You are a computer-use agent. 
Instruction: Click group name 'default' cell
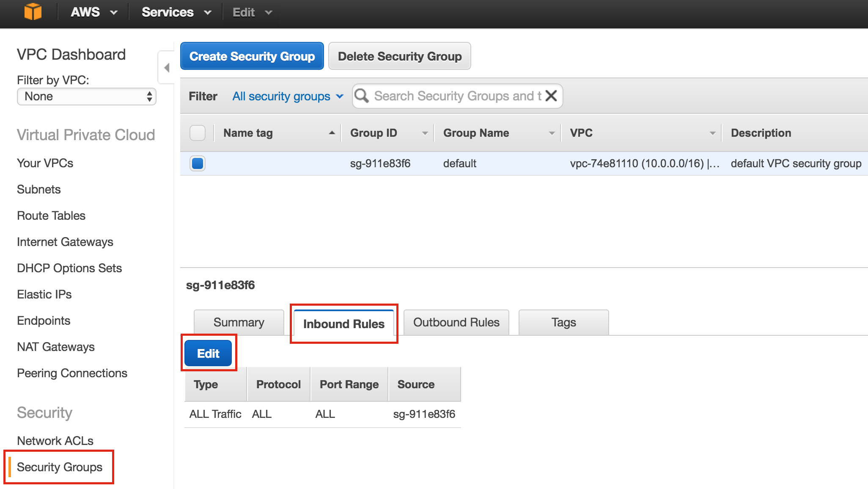(x=460, y=163)
